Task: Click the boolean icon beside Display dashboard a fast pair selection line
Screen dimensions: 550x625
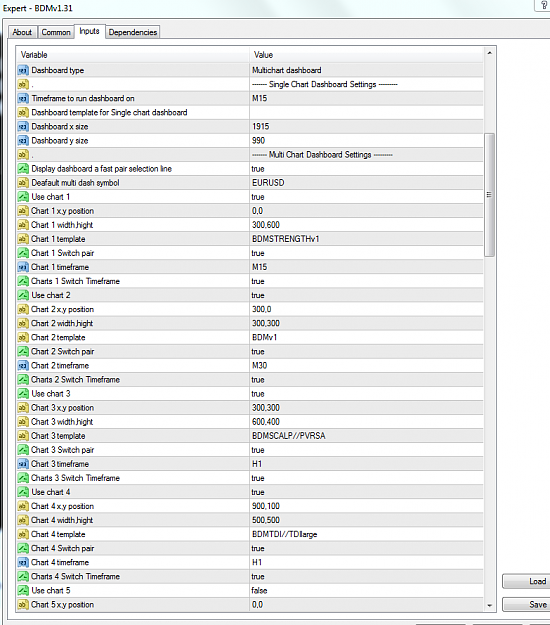Action: tap(23, 169)
